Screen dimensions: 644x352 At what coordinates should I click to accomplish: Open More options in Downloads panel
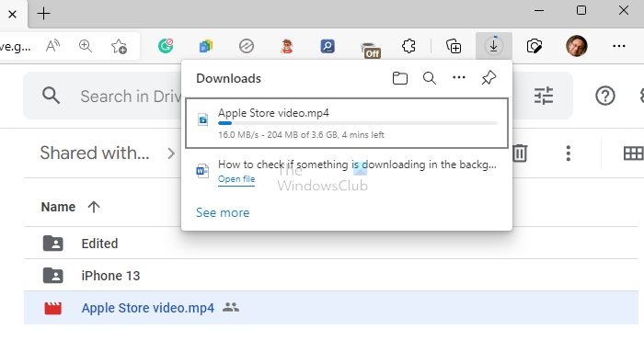(x=459, y=77)
